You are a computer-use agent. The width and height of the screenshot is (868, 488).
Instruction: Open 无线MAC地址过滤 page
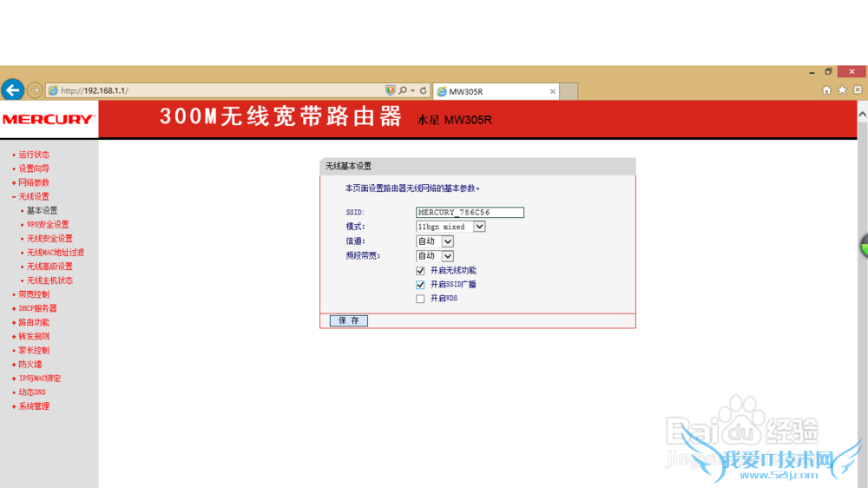click(56, 252)
